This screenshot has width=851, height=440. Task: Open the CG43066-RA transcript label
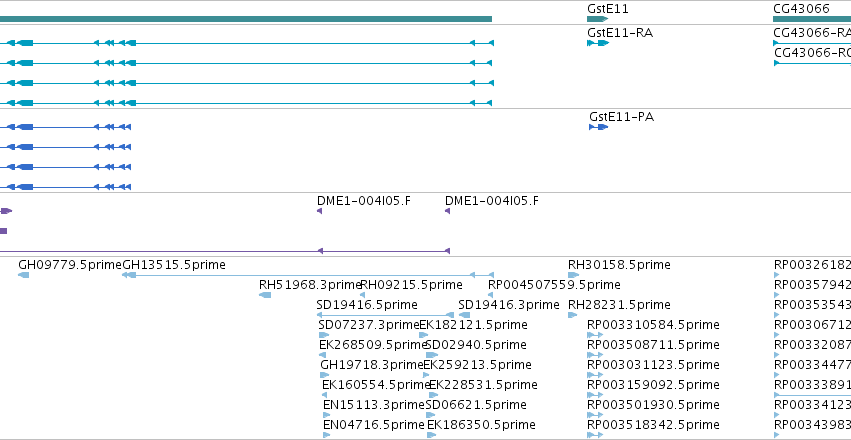click(812, 33)
